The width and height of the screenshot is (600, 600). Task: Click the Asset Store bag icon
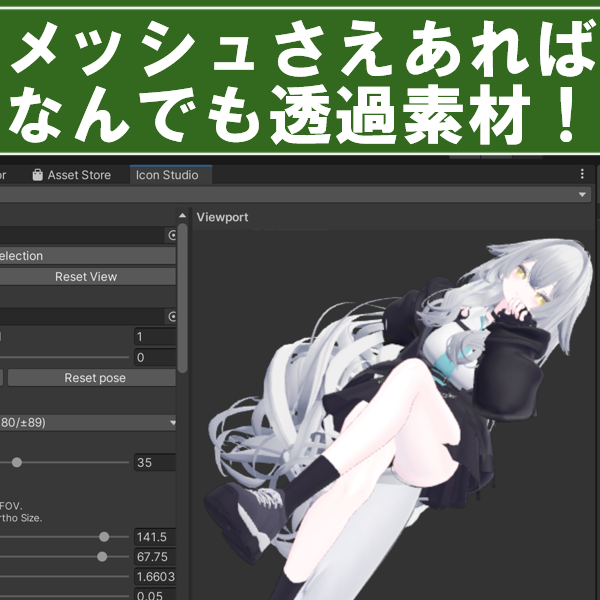point(38,175)
